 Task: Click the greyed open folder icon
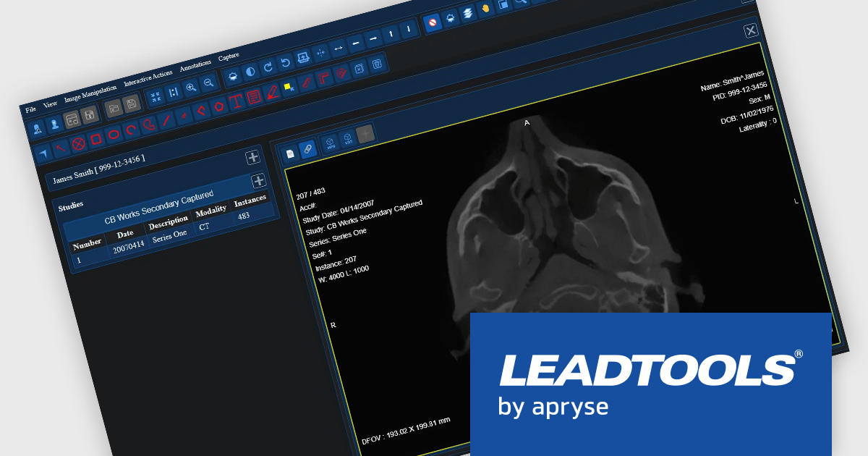114,109
